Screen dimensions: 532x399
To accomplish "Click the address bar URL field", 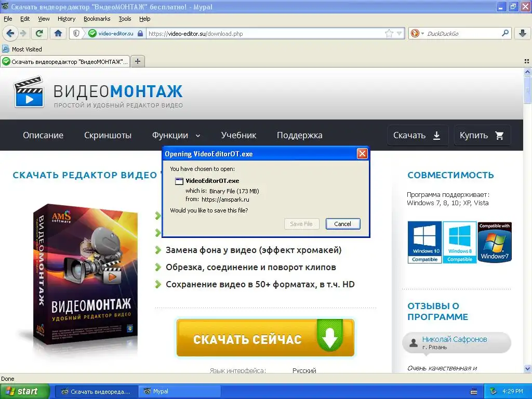I will (265, 34).
